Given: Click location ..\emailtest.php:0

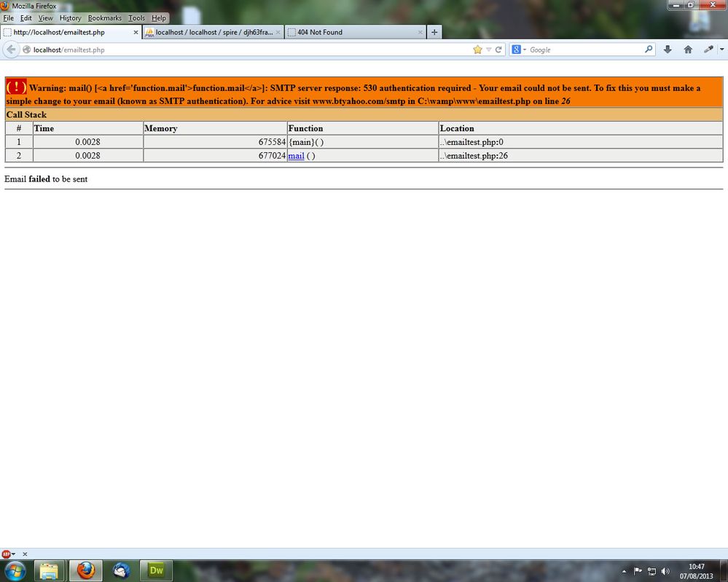Looking at the screenshot, I should [471, 142].
